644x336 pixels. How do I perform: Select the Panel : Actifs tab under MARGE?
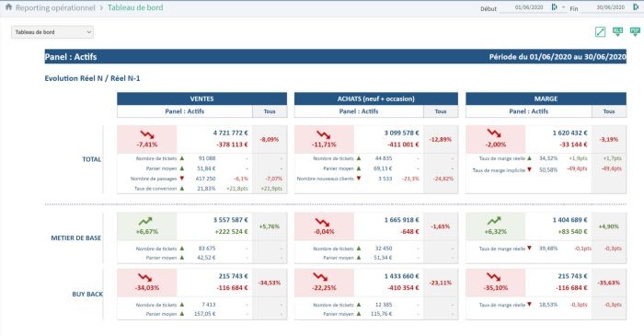[x=529, y=111]
